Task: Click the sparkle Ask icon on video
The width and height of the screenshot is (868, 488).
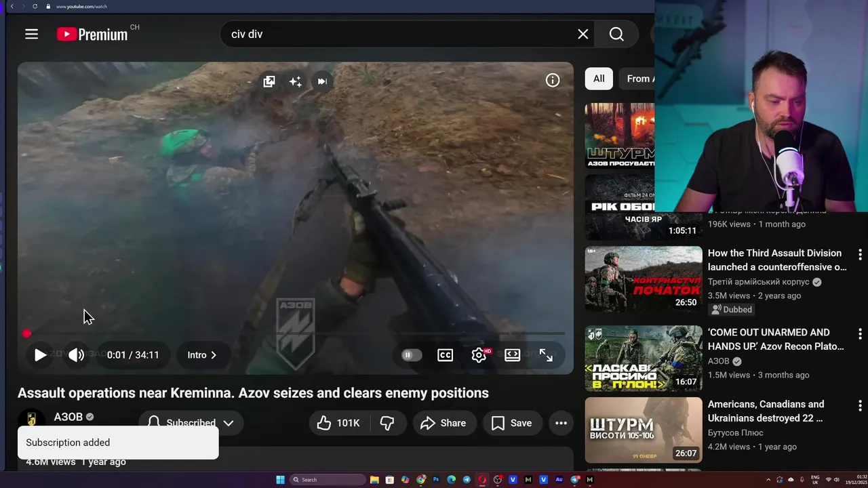Action: click(295, 81)
